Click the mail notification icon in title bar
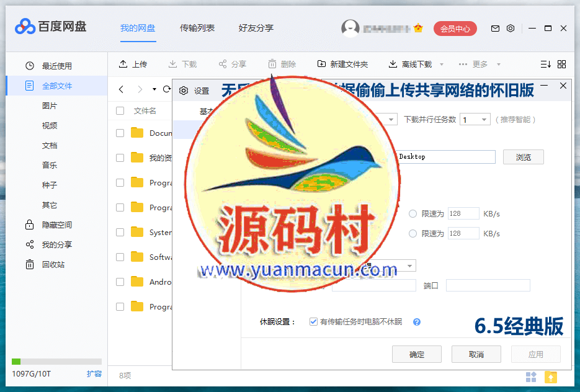 [x=496, y=28]
